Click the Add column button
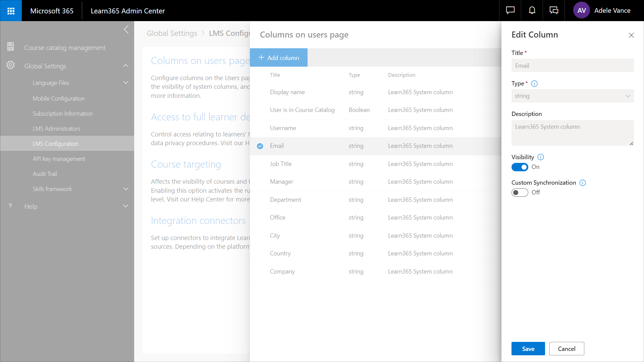The width and height of the screenshot is (644, 362). [x=278, y=58]
